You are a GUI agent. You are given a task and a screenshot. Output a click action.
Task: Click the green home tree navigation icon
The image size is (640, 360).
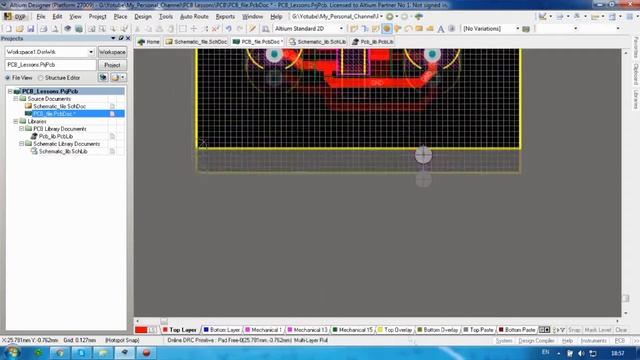point(418,17)
